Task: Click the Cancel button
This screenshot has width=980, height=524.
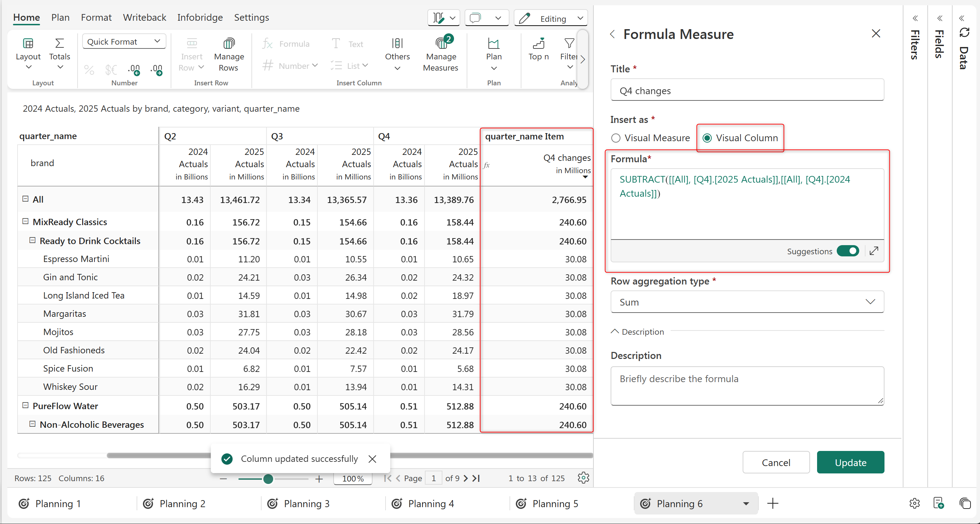Action: click(x=776, y=462)
